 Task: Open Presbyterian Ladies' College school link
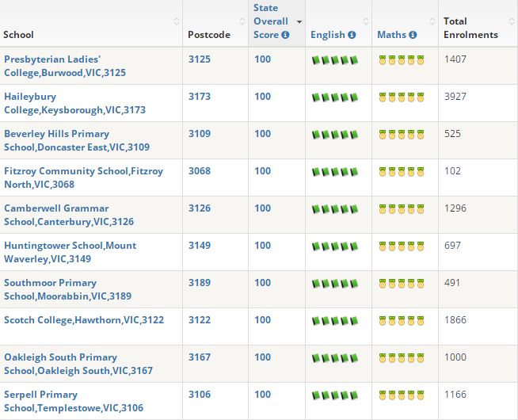click(x=65, y=66)
